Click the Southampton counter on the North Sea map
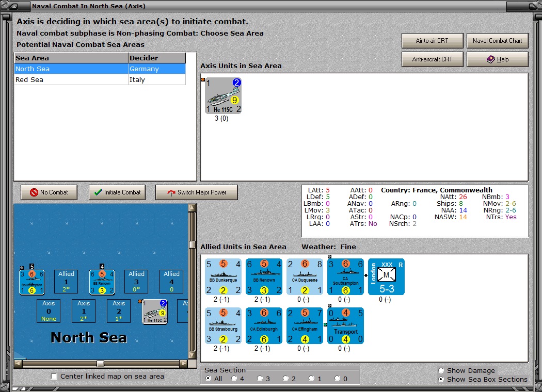542x392 pixels. point(32,282)
